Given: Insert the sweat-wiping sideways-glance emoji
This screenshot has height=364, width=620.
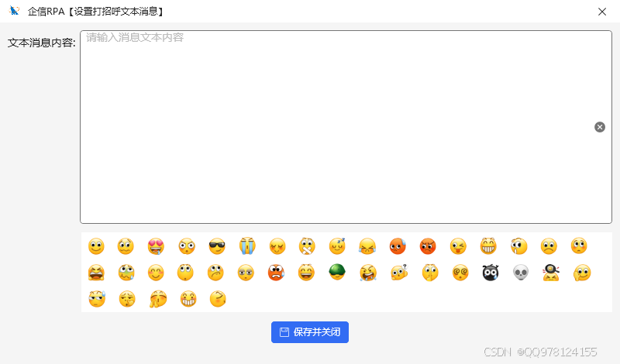Looking at the screenshot, I should pos(98,299).
